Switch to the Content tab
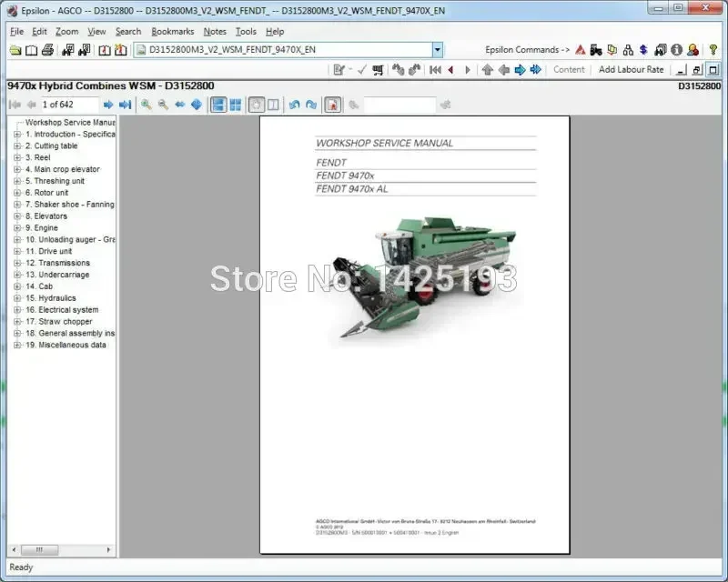The height and width of the screenshot is (582, 728). pyautogui.click(x=568, y=69)
